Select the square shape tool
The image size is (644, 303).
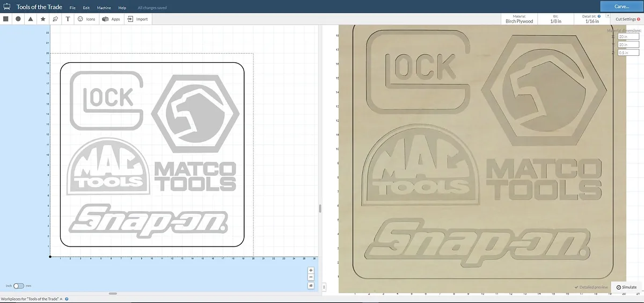[6, 19]
